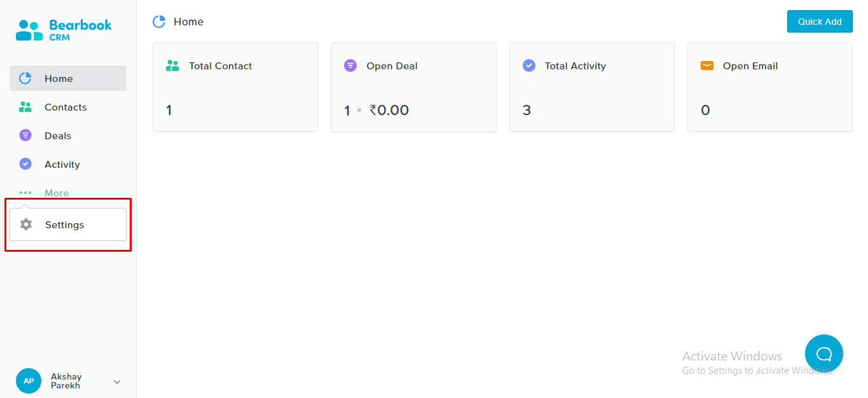868x398 pixels.
Task: Click the AP user avatar
Action: click(x=29, y=381)
